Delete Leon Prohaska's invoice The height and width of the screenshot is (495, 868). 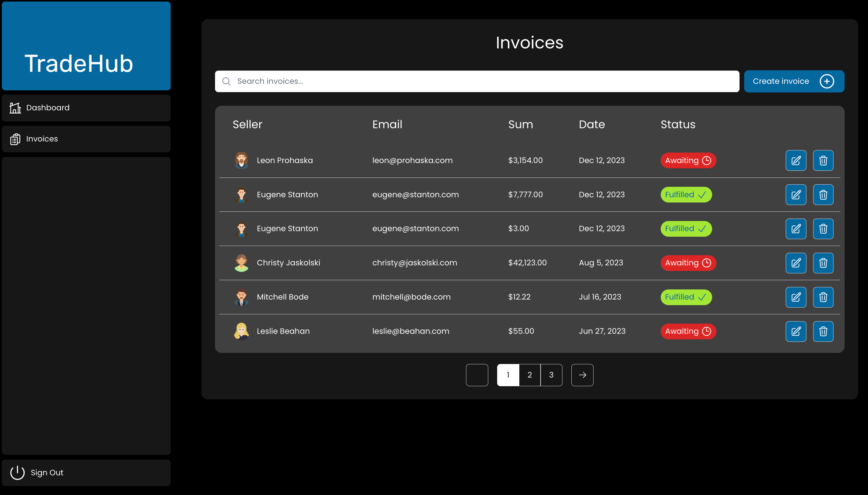click(823, 161)
